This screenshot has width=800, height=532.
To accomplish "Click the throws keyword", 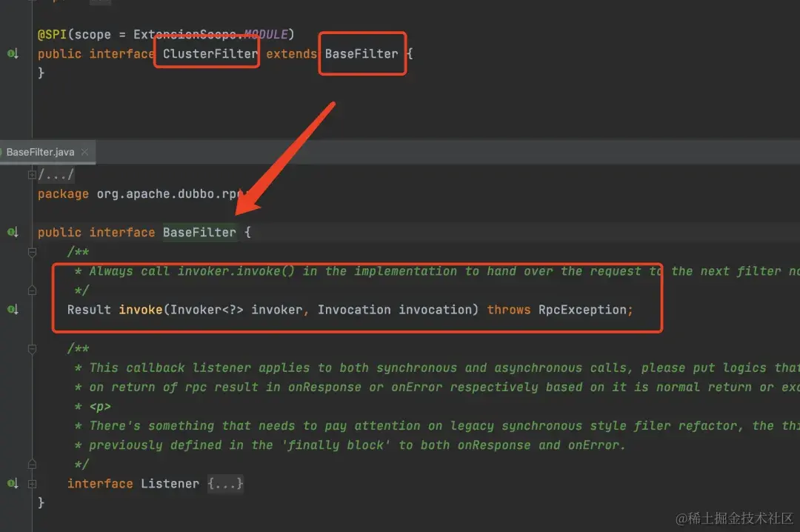I will point(509,310).
